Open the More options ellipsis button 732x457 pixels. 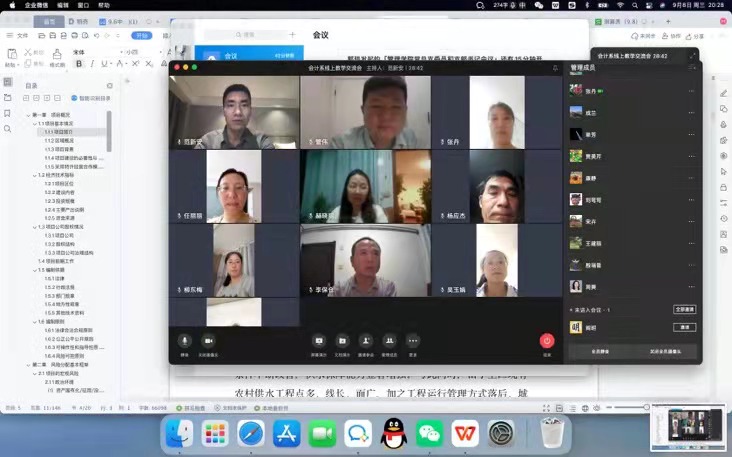(413, 341)
